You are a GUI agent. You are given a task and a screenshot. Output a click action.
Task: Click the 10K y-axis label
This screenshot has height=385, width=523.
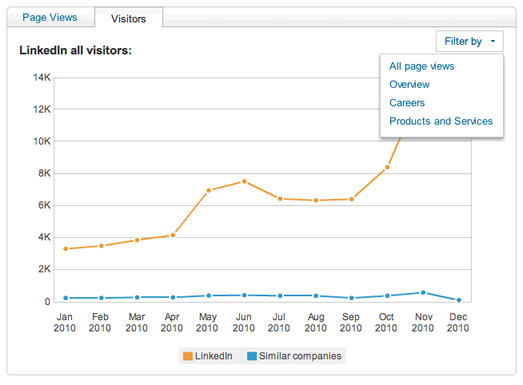click(42, 141)
